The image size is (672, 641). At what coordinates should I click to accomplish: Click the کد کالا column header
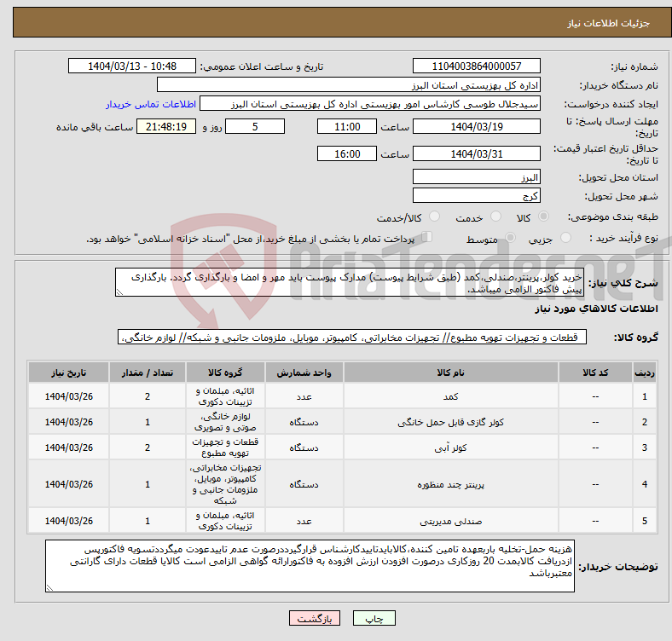[595, 372]
